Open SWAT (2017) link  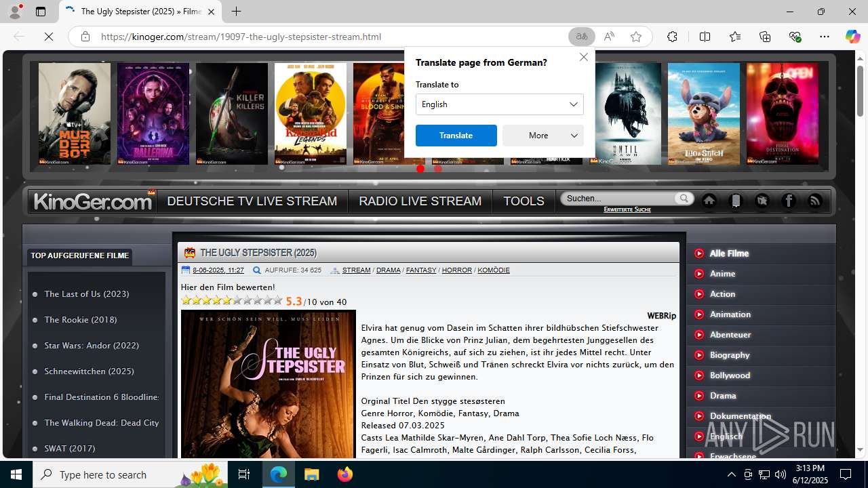70,448
